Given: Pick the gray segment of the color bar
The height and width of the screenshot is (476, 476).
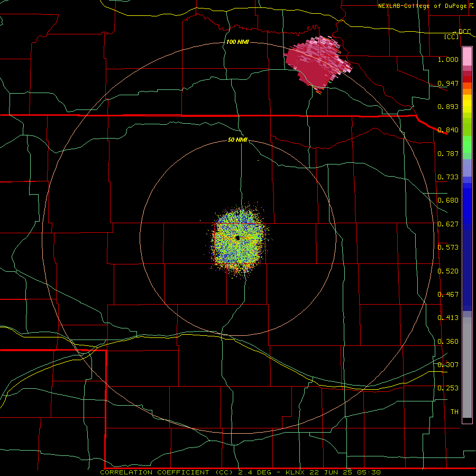Looking at the screenshot, I should point(467,368).
